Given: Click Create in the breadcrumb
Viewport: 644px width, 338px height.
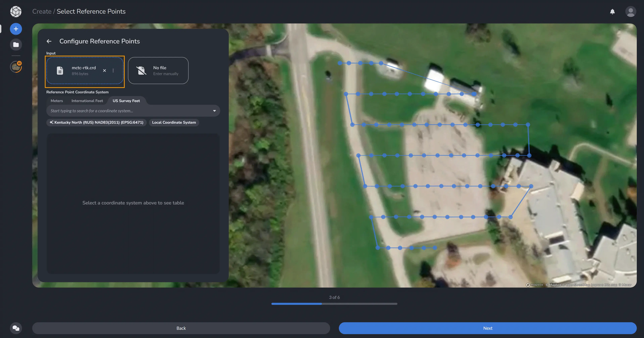Looking at the screenshot, I should [42, 11].
